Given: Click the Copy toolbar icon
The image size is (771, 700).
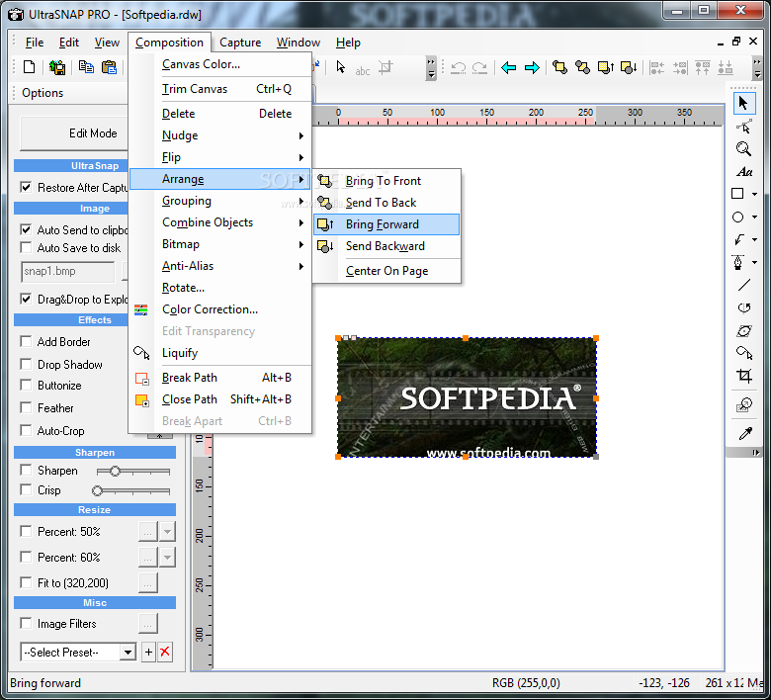Looking at the screenshot, I should [x=87, y=67].
